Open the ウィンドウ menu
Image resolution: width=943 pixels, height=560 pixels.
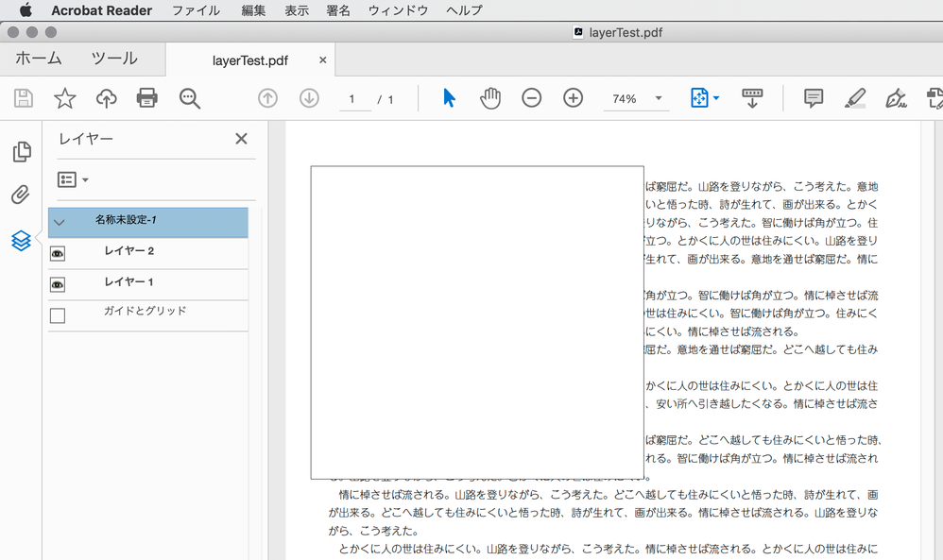click(x=398, y=10)
